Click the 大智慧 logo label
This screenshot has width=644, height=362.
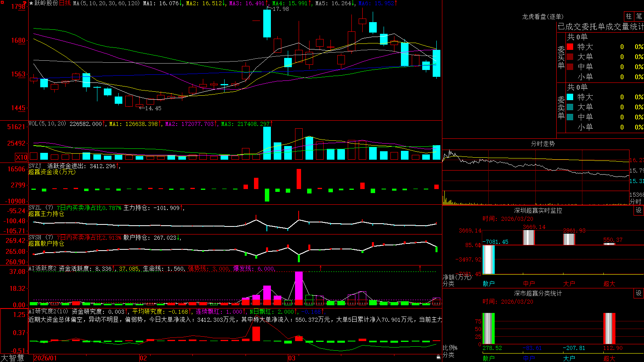[12, 358]
